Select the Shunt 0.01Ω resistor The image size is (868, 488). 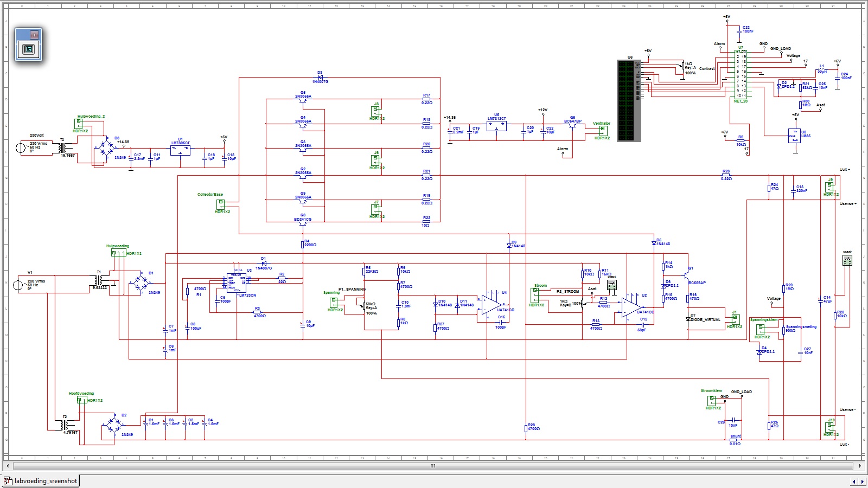click(x=733, y=440)
